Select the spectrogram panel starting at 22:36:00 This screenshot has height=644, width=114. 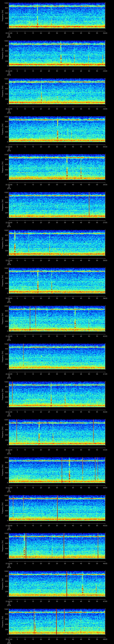tap(57, 205)
